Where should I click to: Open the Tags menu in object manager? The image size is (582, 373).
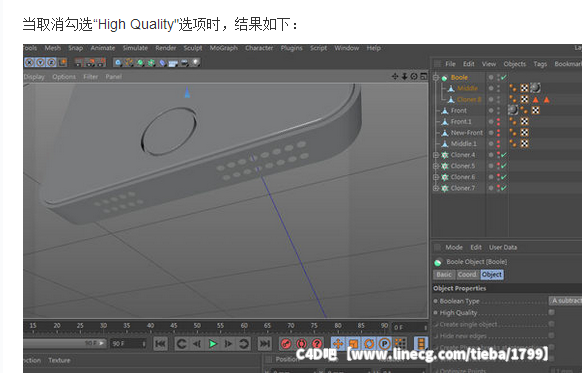click(540, 64)
